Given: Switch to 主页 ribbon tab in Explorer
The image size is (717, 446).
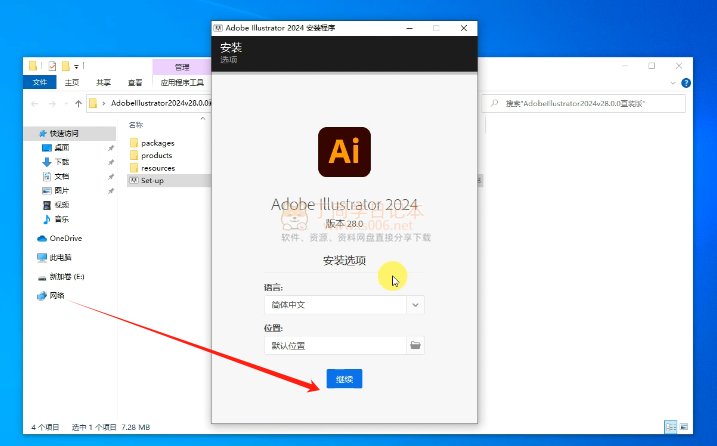Looking at the screenshot, I should [x=72, y=82].
